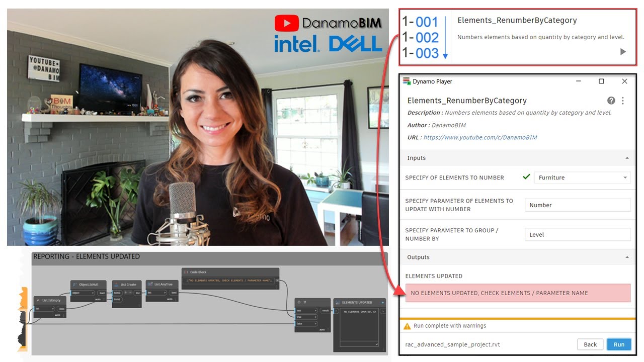
Task: Open the DanamoBIM YouTube URL link
Action: pos(480,137)
